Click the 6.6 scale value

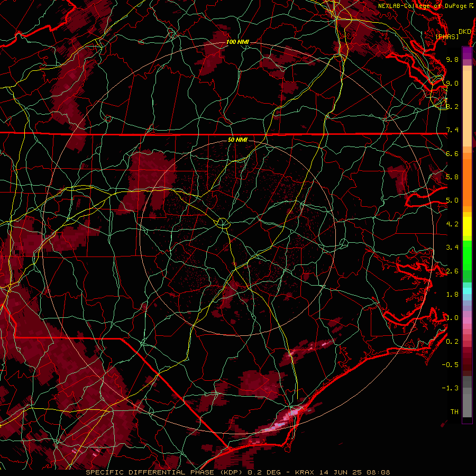(x=452, y=153)
